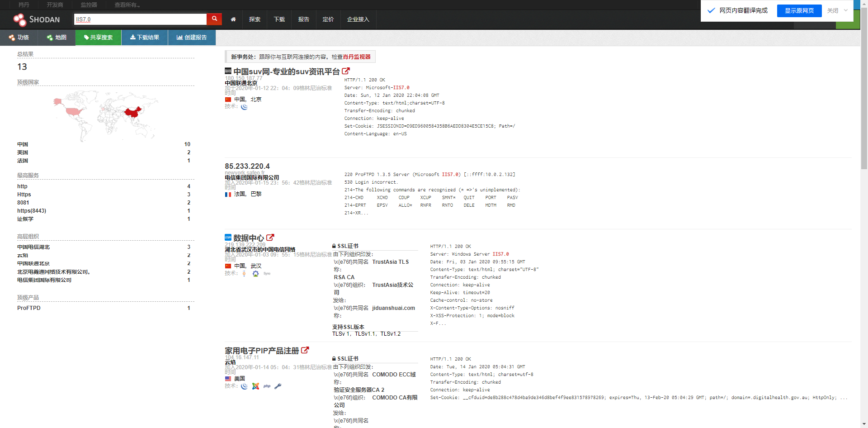The width and height of the screenshot is (868, 428).
Task: Click first technology icon under 中国, 武汉
Action: [244, 274]
